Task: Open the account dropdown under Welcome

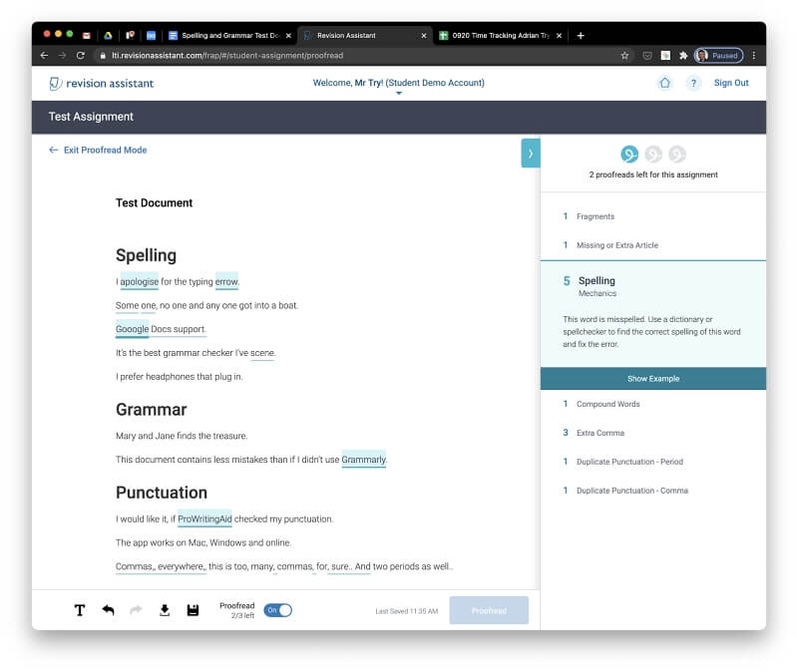Action: click(x=398, y=94)
